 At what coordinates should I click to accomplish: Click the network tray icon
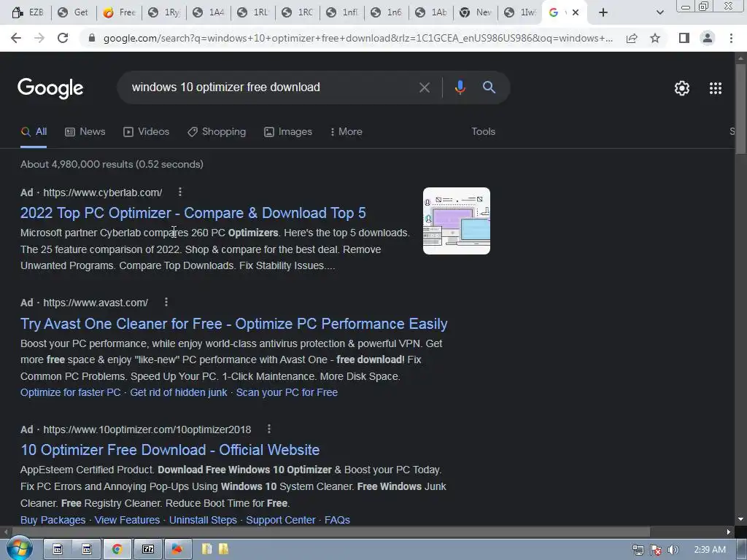pos(638,550)
